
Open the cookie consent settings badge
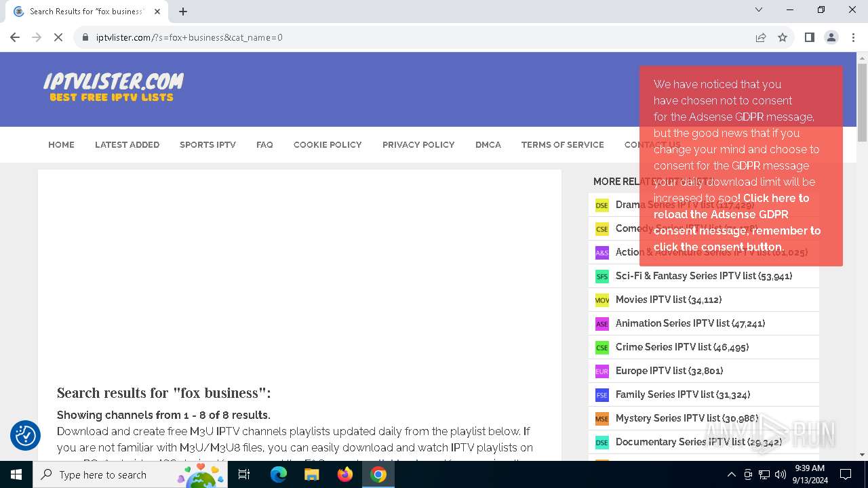click(x=25, y=436)
